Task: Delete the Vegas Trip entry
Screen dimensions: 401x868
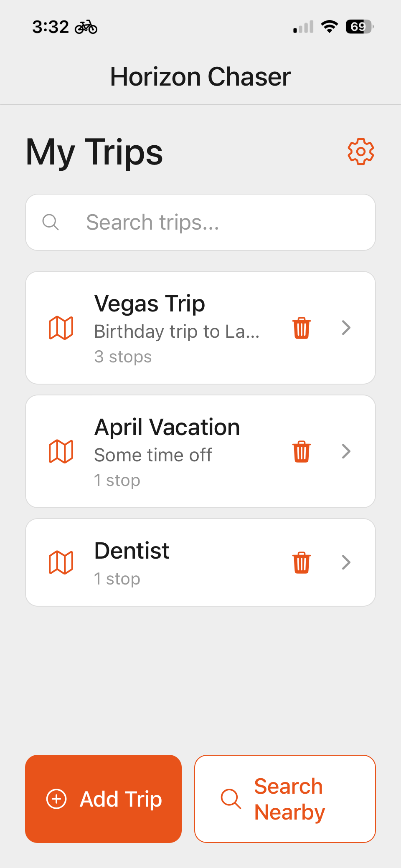Action: 301,328
